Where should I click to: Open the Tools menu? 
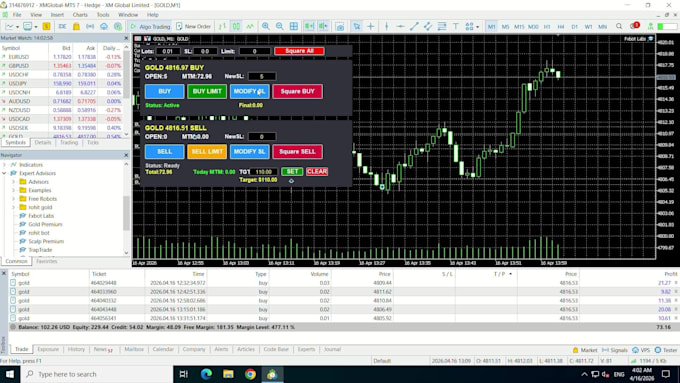click(x=103, y=15)
